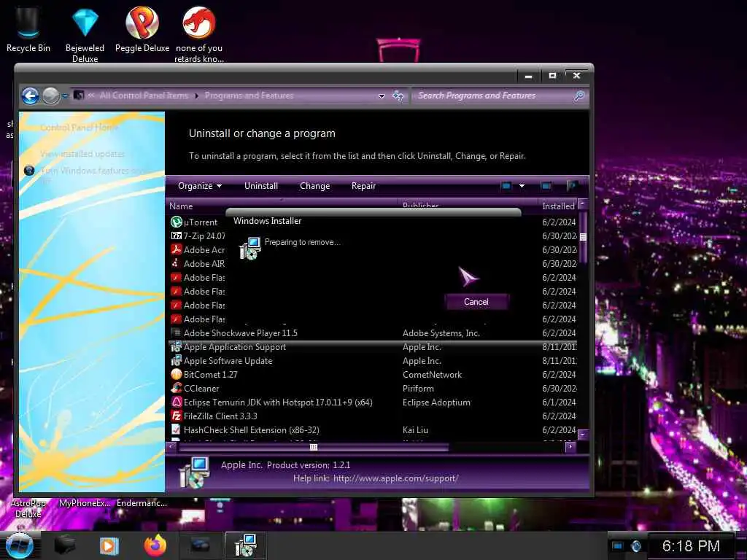Click the Adobe Systems, Inc. publisher cell
This screenshot has width=747, height=560.
click(441, 332)
